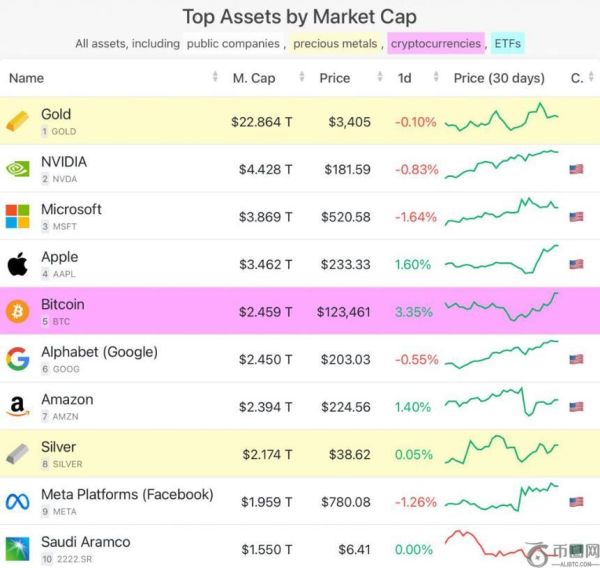
Task: Click the Apple logo icon
Action: 18,264
